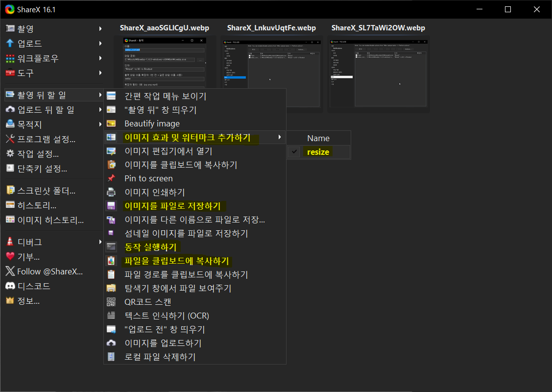
Task: Click the red heart donate icon
Action: coord(10,256)
